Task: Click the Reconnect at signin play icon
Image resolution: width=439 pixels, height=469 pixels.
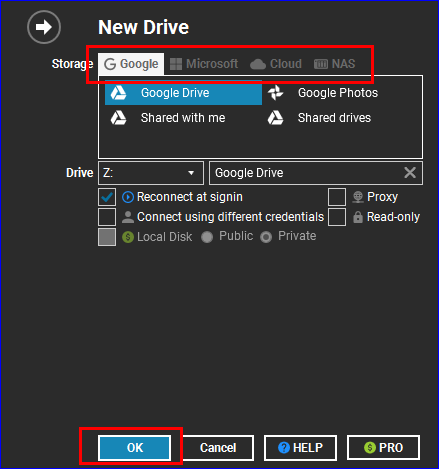Action: [128, 197]
